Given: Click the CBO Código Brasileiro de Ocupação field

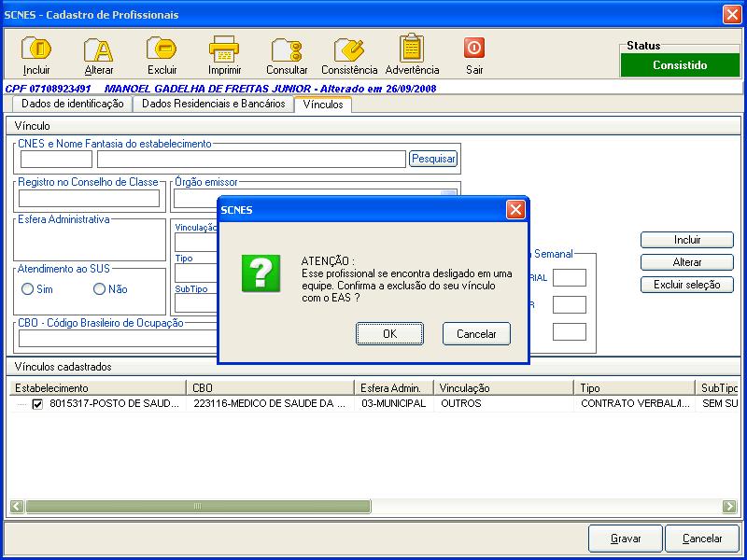Looking at the screenshot, I should click(118, 339).
